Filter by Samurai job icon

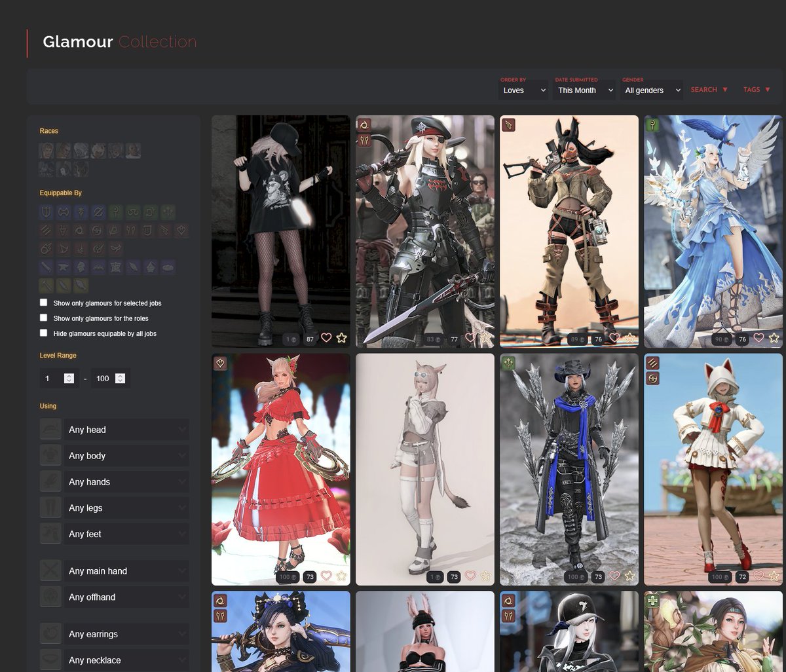[x=97, y=231]
